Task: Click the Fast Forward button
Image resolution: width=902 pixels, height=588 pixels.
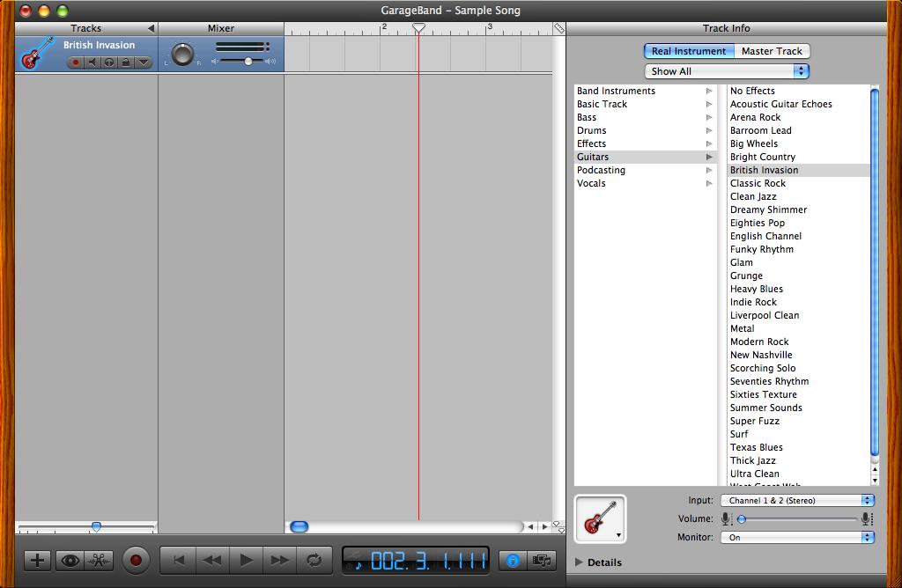Action: point(280,561)
